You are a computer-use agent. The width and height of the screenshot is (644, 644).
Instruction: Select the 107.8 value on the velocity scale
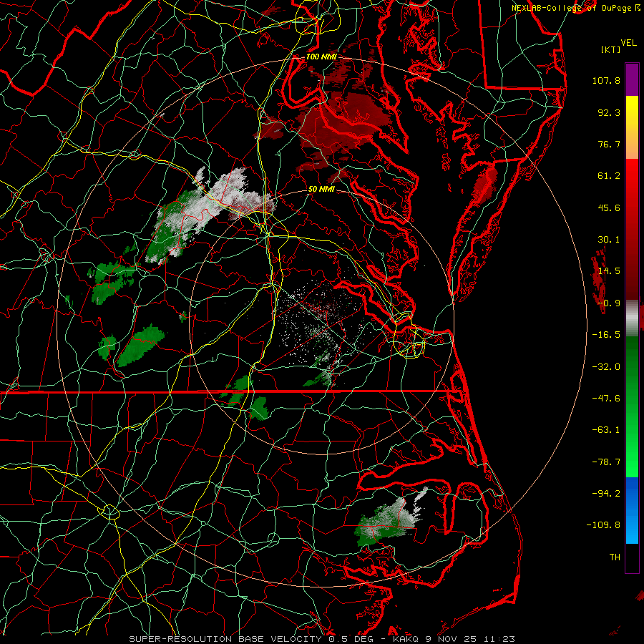click(606, 80)
